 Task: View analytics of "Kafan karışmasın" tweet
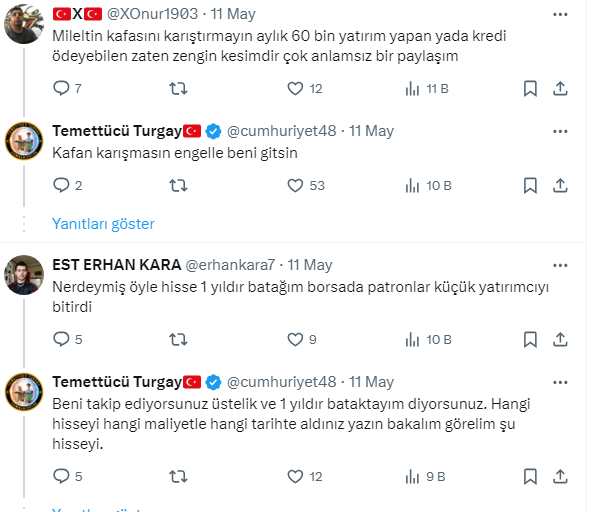pos(412,185)
